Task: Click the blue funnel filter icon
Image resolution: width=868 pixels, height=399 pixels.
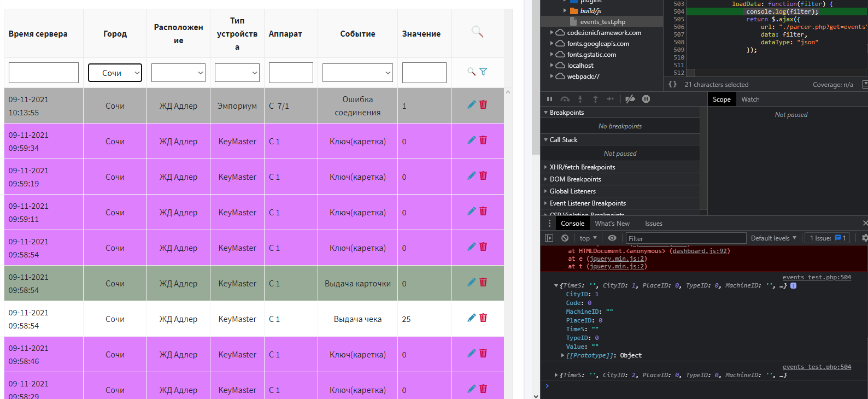Action: coord(483,72)
